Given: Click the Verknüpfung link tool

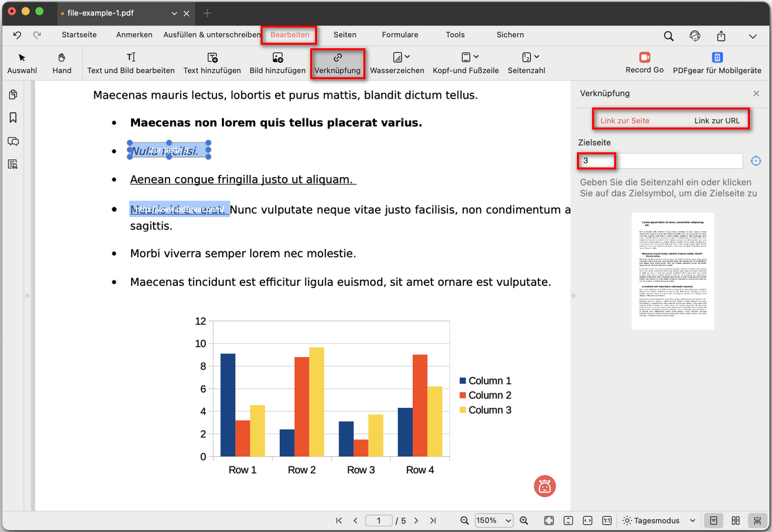Looking at the screenshot, I should pos(337,63).
